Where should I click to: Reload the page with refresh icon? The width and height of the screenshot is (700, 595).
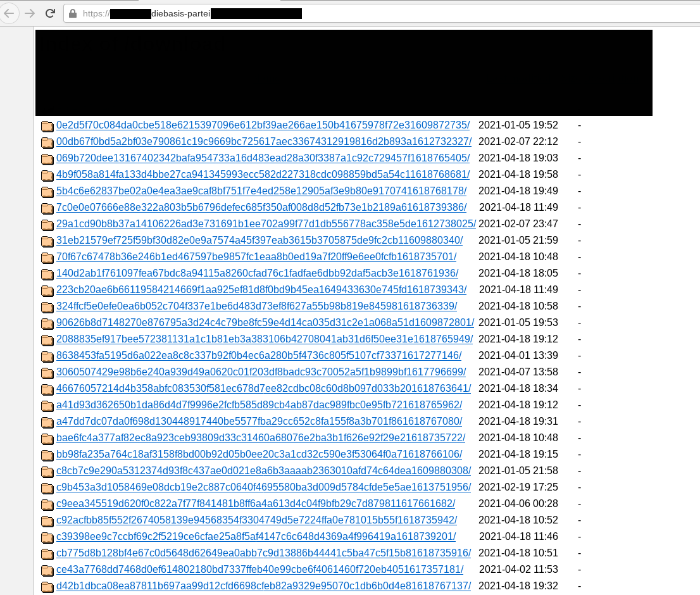coord(51,13)
